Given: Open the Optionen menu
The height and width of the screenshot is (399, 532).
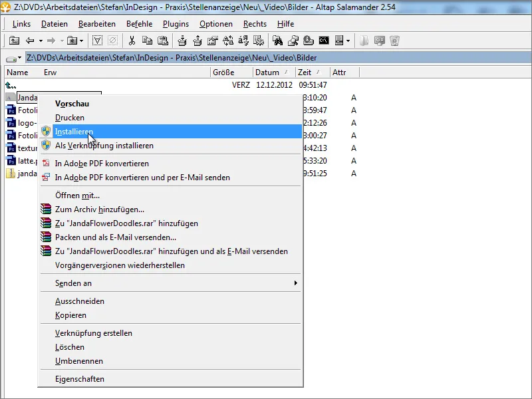Looking at the screenshot, I should point(215,24).
